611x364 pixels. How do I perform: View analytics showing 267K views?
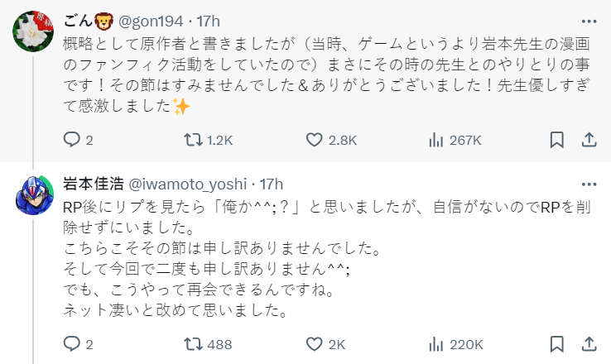[x=435, y=140]
